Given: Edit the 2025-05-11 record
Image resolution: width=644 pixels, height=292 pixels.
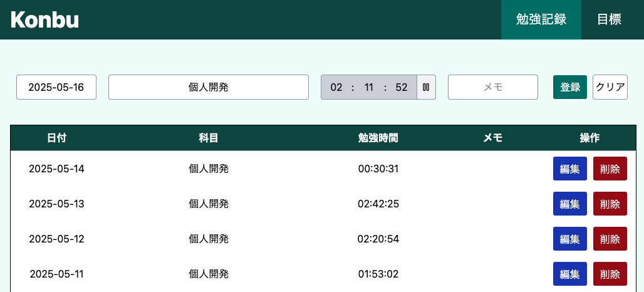Looking at the screenshot, I should [x=569, y=274].
